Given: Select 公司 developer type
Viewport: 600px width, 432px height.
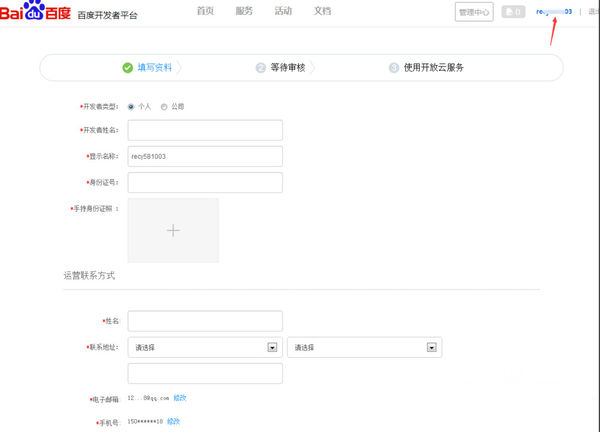Looking at the screenshot, I should coord(163,105).
